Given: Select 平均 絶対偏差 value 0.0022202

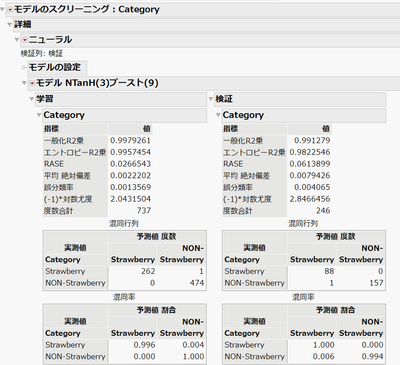Looking at the screenshot, I should 130,175.
